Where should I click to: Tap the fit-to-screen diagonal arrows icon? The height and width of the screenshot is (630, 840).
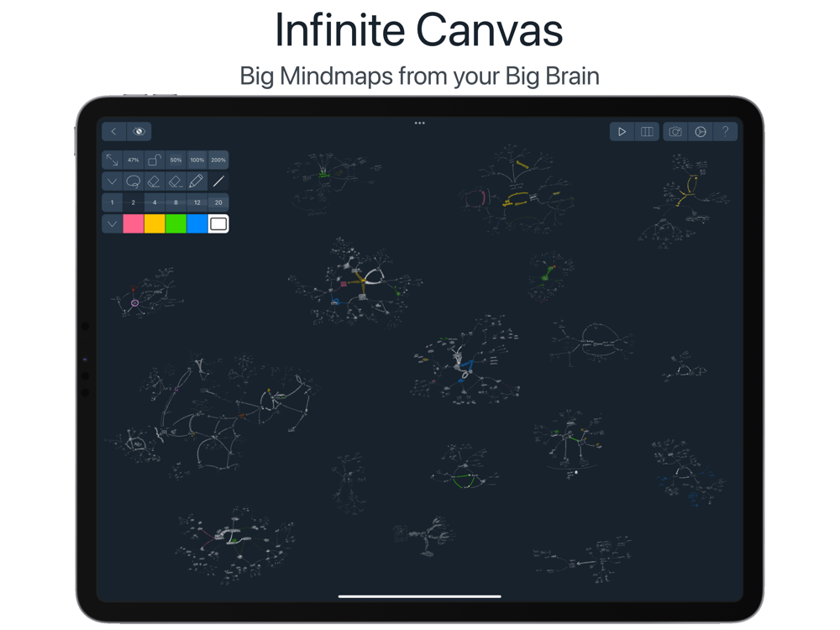point(112,160)
